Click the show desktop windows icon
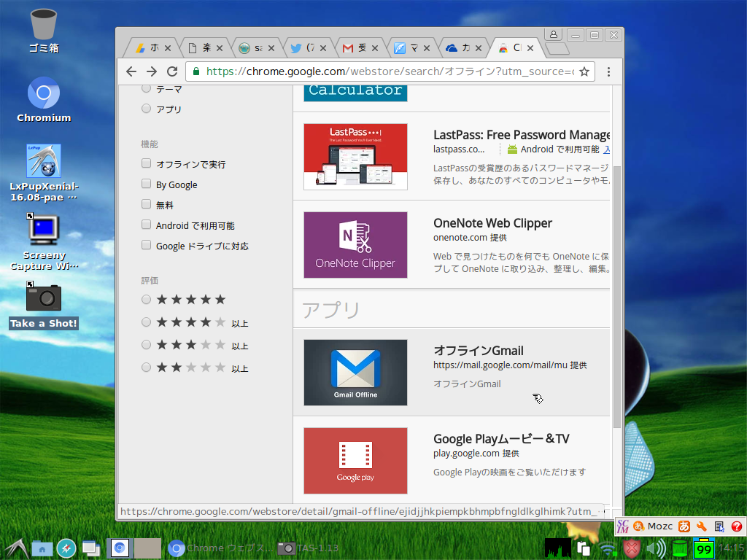 click(x=90, y=548)
